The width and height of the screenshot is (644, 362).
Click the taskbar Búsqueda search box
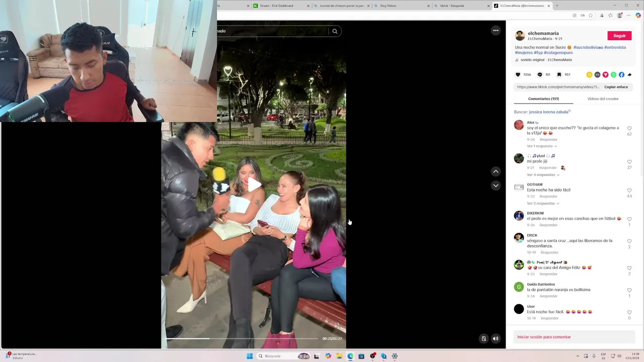pyautogui.click(x=283, y=356)
